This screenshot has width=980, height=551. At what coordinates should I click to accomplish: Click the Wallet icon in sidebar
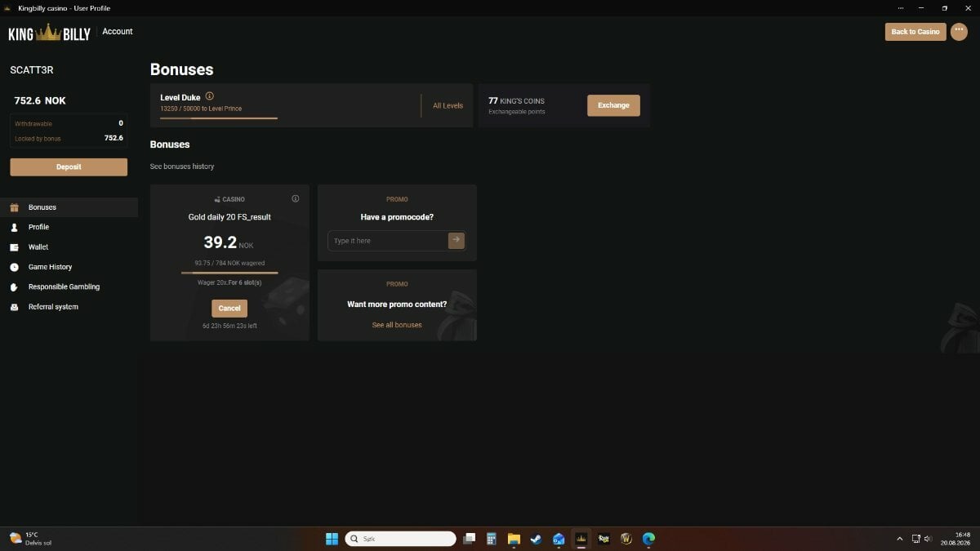(x=14, y=247)
